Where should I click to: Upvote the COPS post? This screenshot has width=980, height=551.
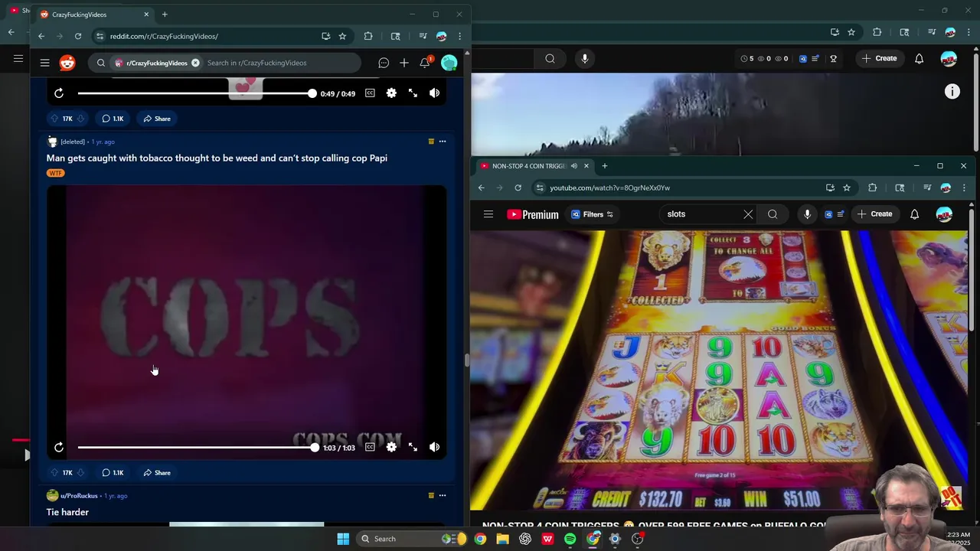point(54,473)
